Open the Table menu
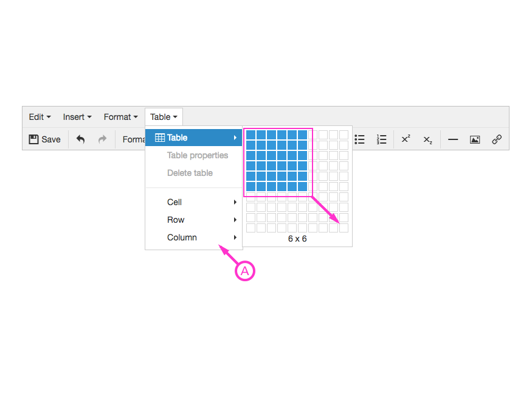 click(163, 116)
